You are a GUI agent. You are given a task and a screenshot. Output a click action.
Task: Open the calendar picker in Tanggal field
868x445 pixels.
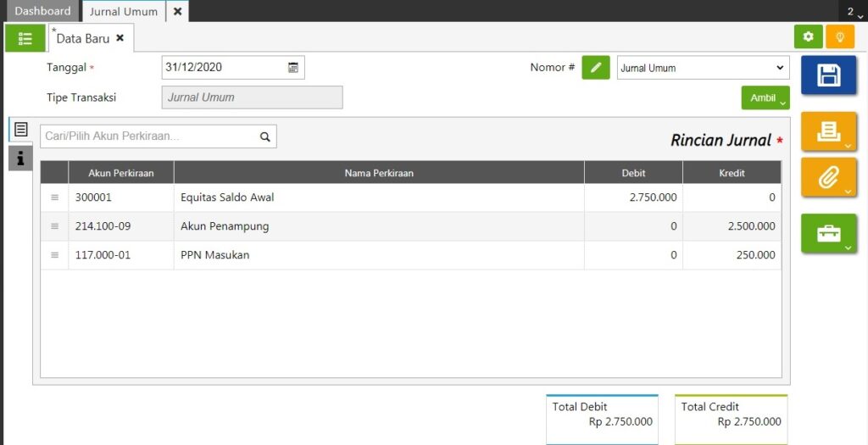pos(293,68)
